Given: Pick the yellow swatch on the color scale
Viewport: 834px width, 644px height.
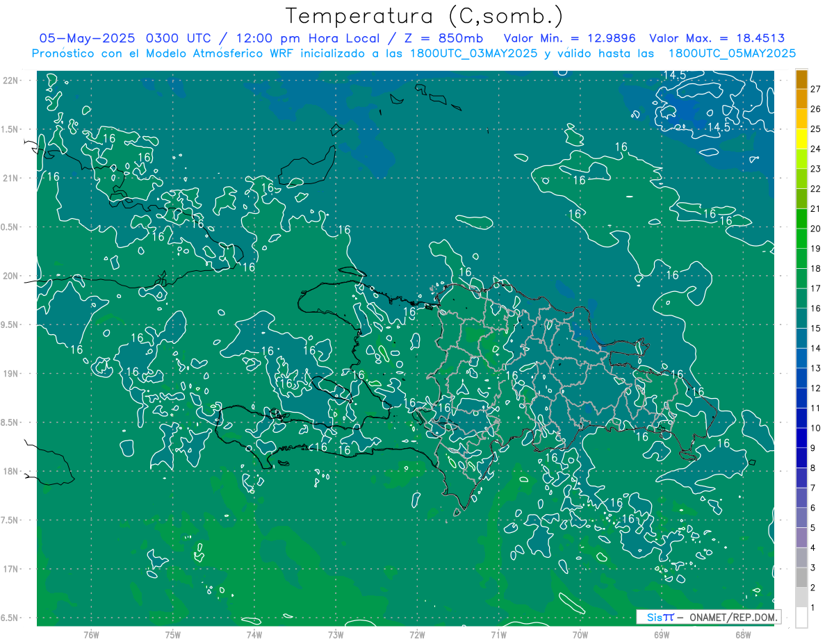Looking at the screenshot, I should point(801,140).
